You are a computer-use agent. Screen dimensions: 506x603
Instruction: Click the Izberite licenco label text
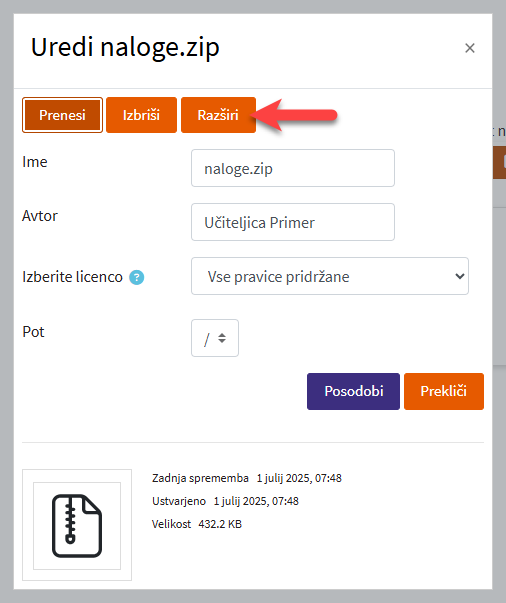click(x=72, y=277)
